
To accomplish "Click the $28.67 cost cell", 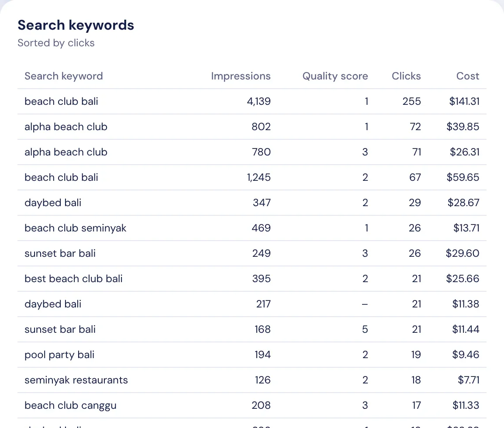I will point(463,203).
